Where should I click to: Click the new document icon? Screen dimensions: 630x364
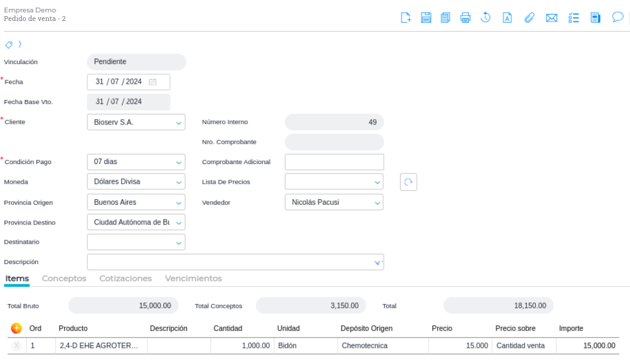coord(406,18)
